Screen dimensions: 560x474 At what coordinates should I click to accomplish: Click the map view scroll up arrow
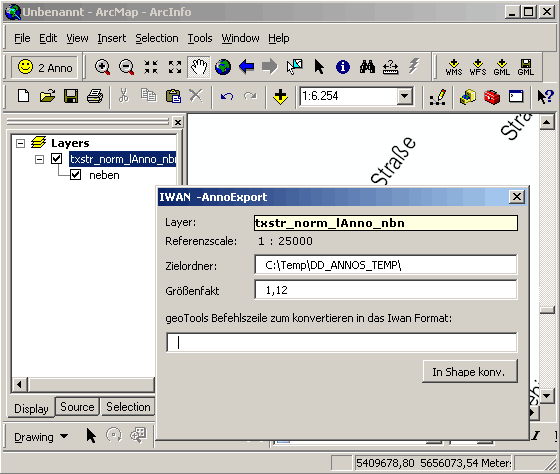coord(546,123)
